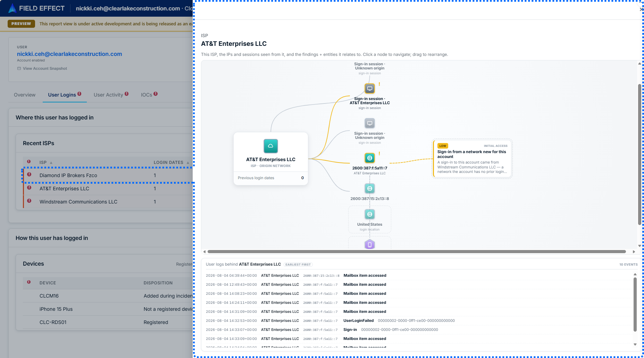This screenshot has height=358, width=644.
Task: Toggle the Earliest First sort order
Action: pyautogui.click(x=298, y=265)
